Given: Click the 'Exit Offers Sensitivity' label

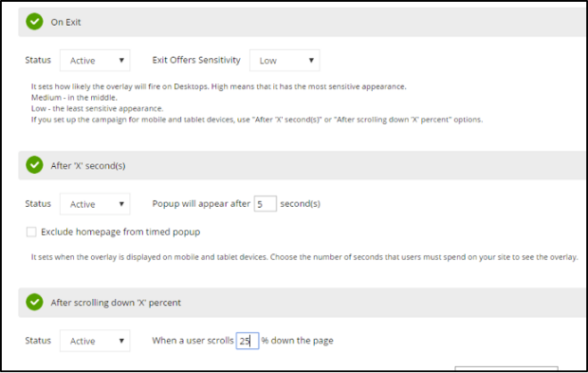Looking at the screenshot, I should (196, 60).
